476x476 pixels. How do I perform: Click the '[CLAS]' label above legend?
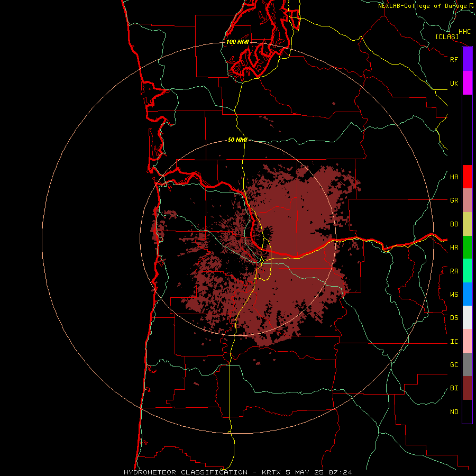pos(447,36)
